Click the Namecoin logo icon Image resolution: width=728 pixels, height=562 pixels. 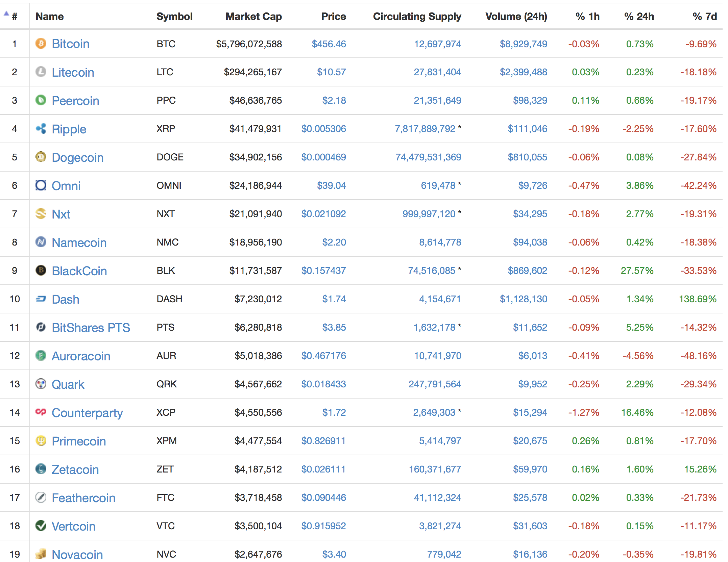pyautogui.click(x=41, y=242)
